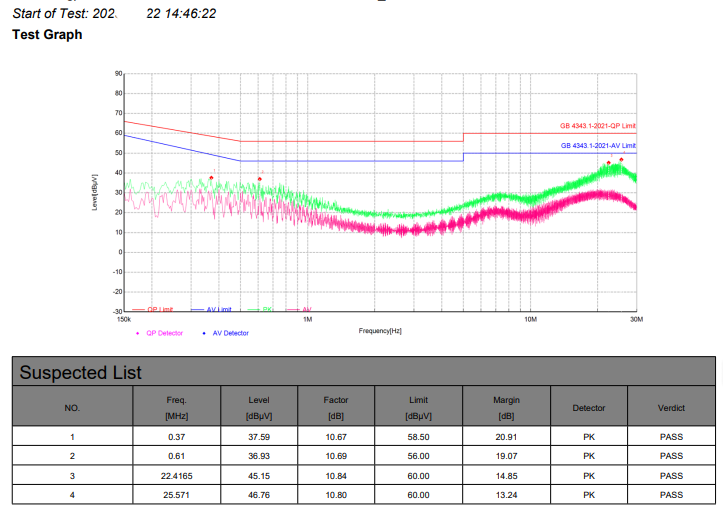Click the peak marker near 0.37 MHz
Viewport: 723px width, 514px height.
pos(211,178)
